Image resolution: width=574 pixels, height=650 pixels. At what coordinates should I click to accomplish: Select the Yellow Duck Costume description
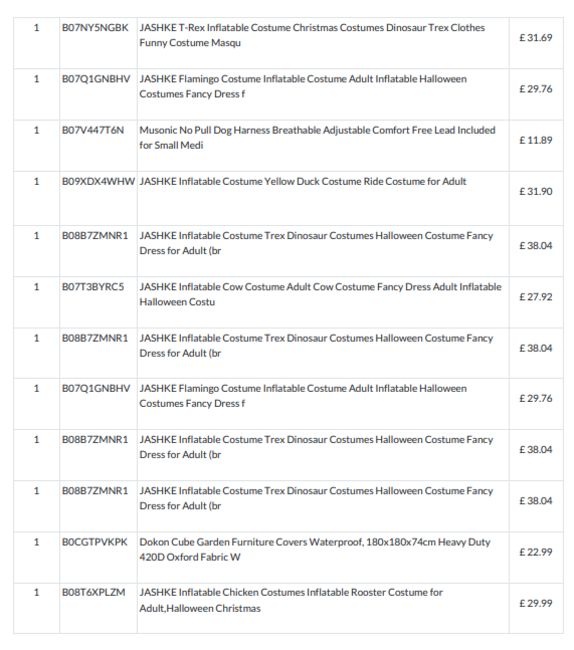pyautogui.click(x=303, y=182)
